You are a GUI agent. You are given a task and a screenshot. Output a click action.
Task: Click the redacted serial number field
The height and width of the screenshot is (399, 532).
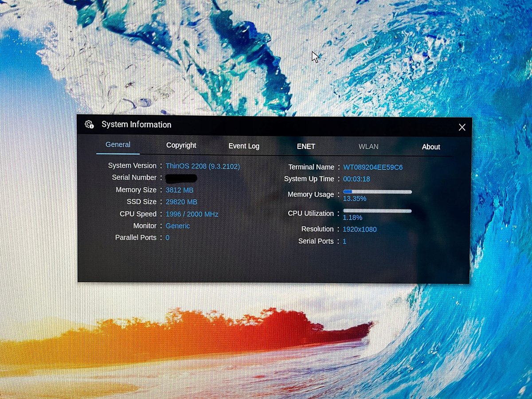pyautogui.click(x=181, y=178)
